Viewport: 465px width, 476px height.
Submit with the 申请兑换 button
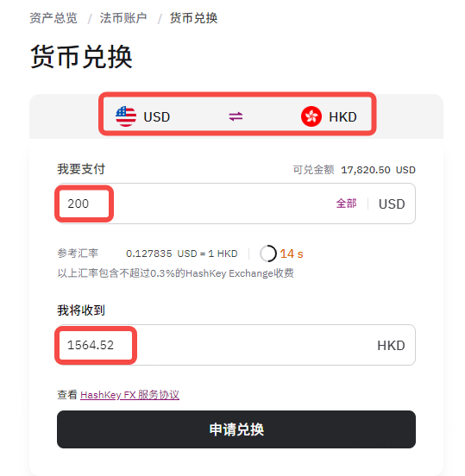(236, 429)
